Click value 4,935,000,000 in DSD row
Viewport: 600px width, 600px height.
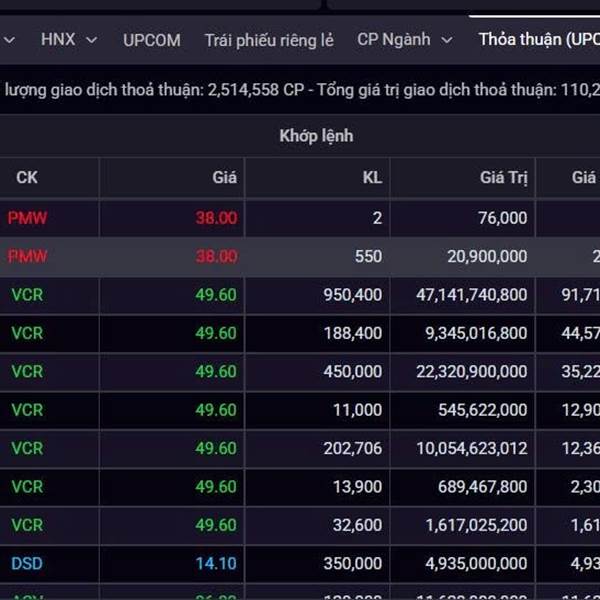pos(476,564)
